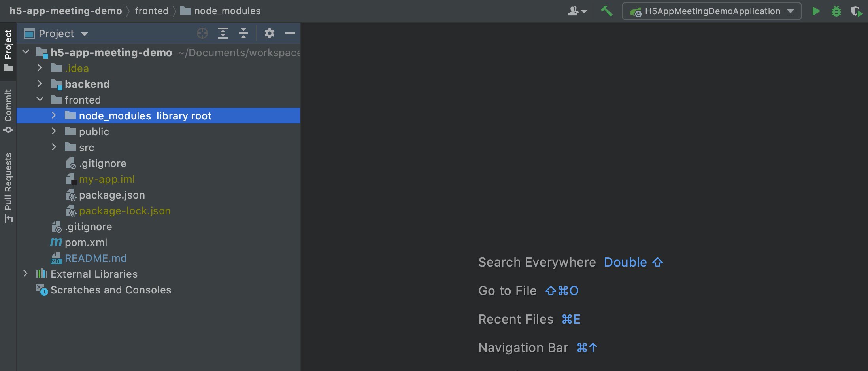868x371 pixels.
Task: Run with coverage using the shield icon
Action: click(x=857, y=11)
